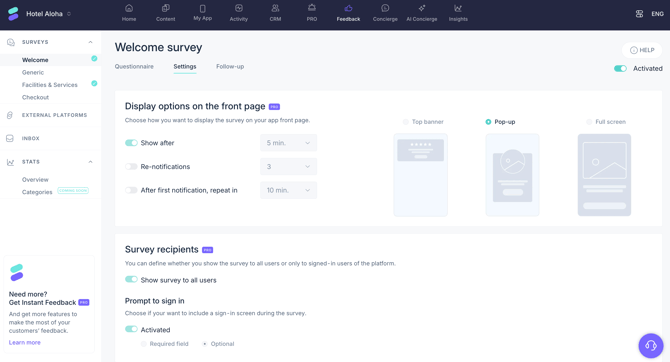
Task: Toggle the Show after switch
Action: [131, 143]
